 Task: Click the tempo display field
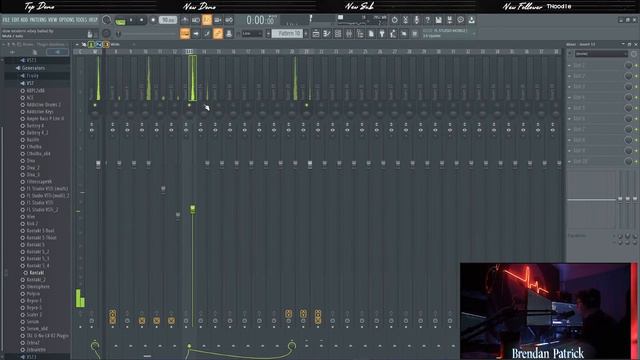point(168,20)
